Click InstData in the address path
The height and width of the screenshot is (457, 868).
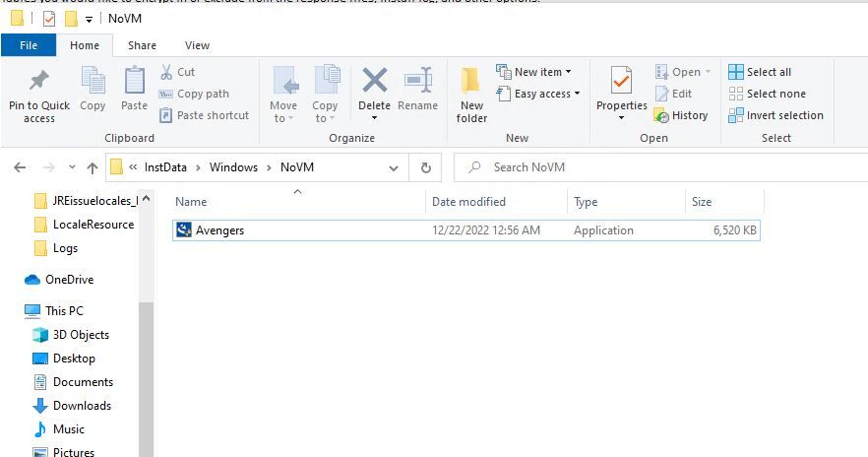coord(165,167)
